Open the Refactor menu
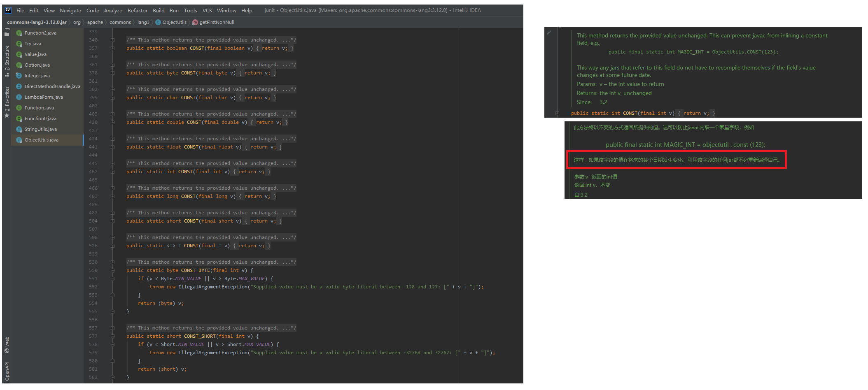 coord(138,10)
